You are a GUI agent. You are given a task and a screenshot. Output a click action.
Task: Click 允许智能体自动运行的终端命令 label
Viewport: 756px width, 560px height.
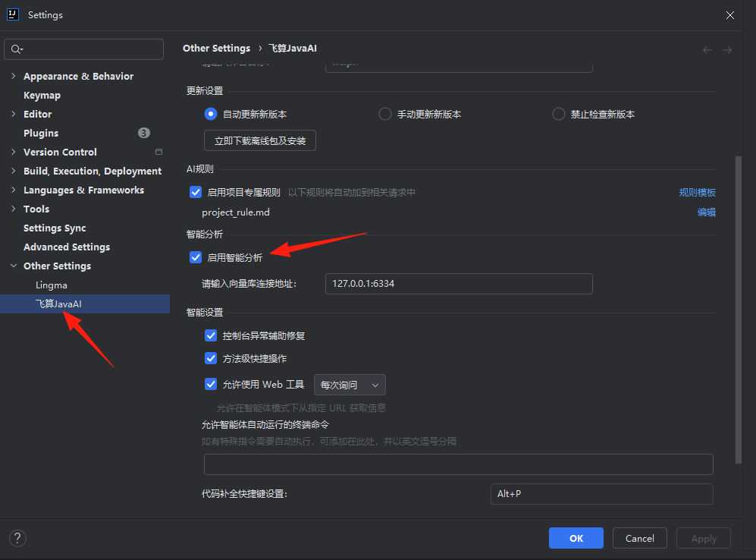[x=265, y=425]
